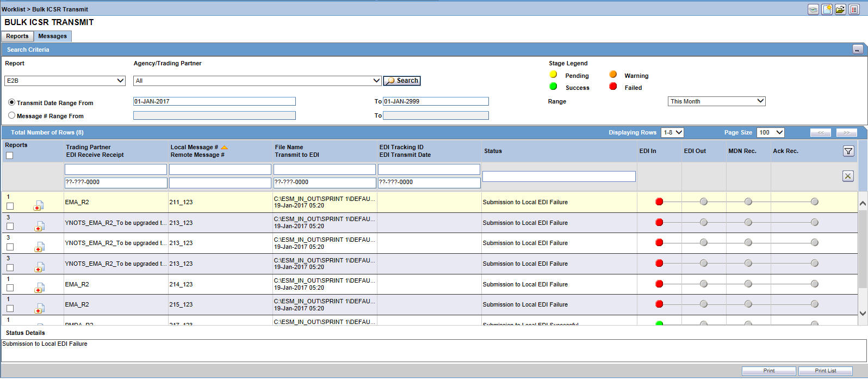Click the Status Details text area
The image size is (868, 379).
click(x=433, y=351)
